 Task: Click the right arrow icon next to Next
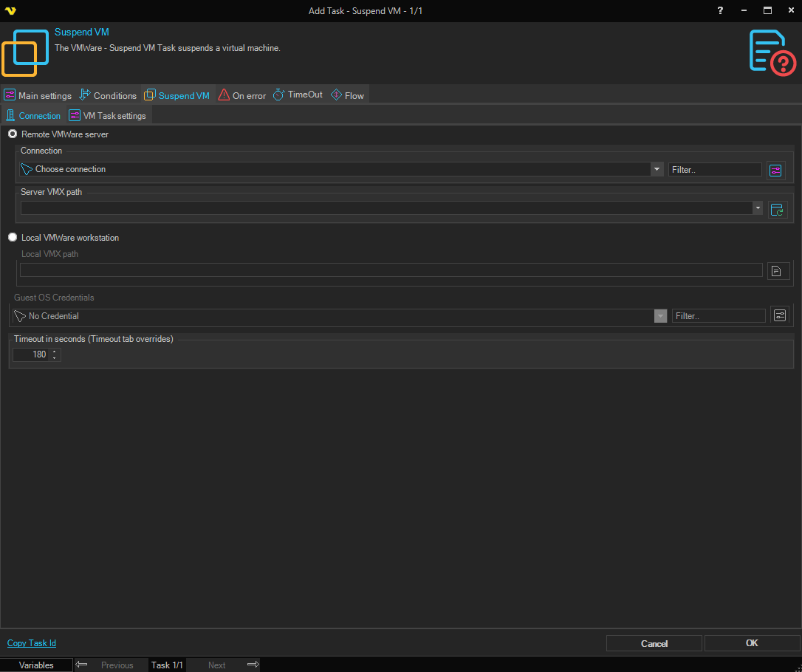253,665
